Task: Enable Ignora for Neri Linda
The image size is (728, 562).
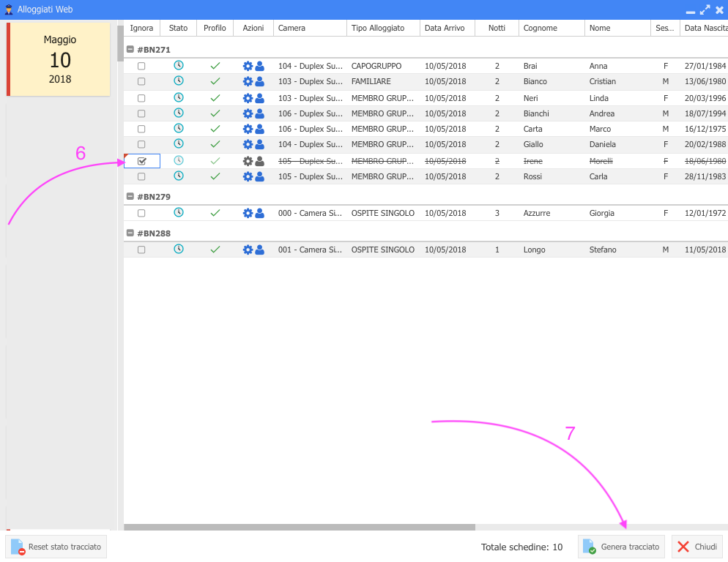Action: click(x=141, y=98)
